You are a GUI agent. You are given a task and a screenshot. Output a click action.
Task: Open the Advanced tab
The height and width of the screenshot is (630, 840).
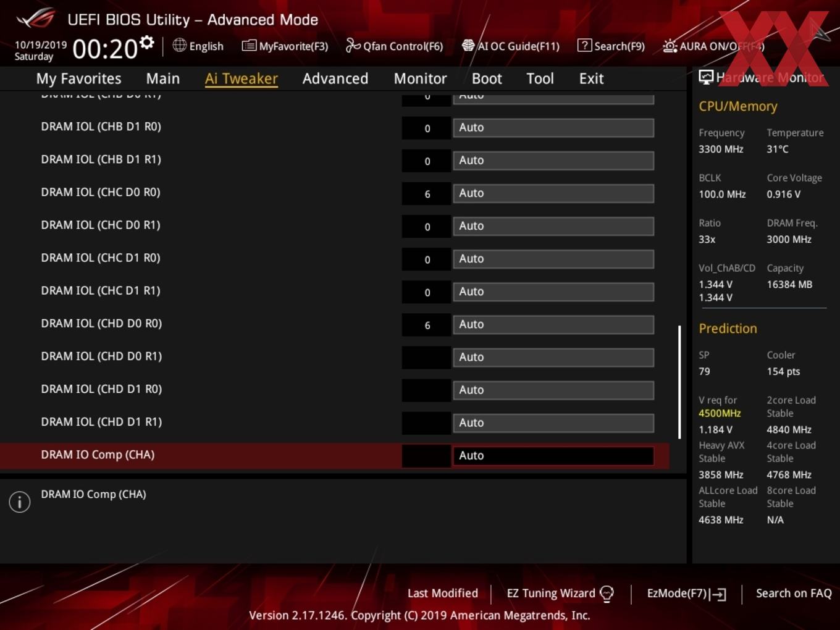point(335,78)
